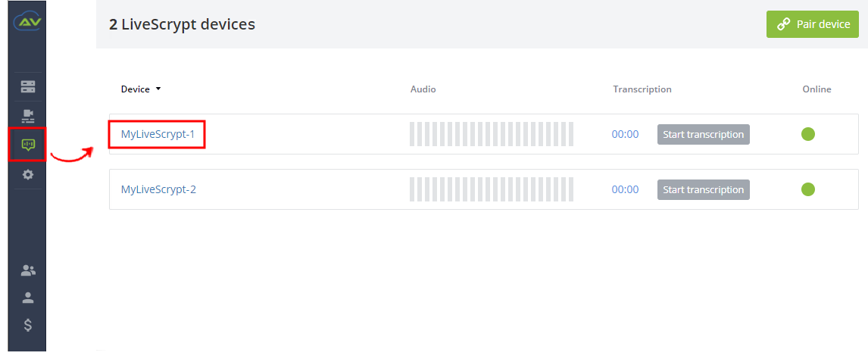Open the billing dollar sign icon
The height and width of the screenshot is (359, 868).
pos(28,325)
